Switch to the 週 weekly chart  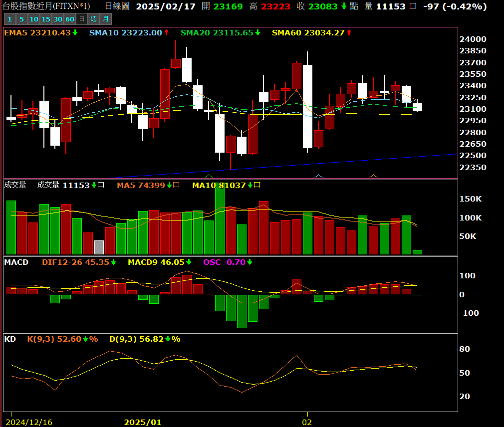[x=93, y=19]
